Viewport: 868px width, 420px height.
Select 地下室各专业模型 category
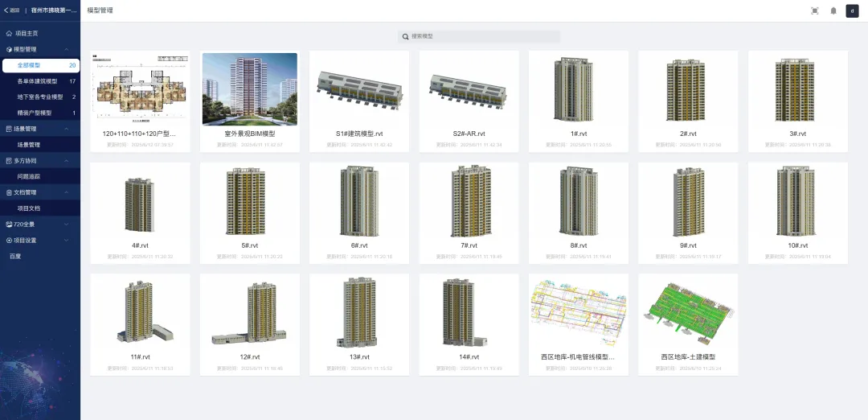[39, 97]
